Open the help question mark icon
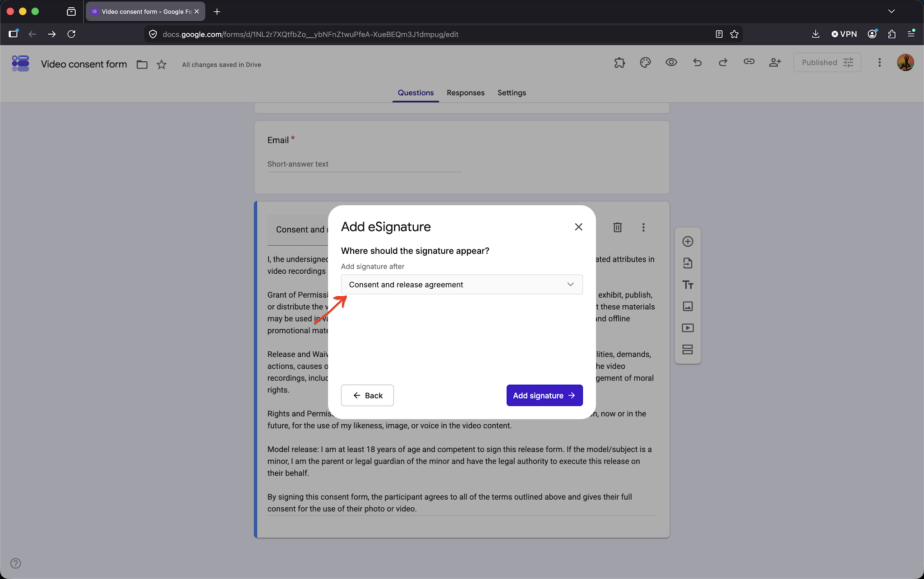Viewport: 924px width, 579px height. (x=15, y=563)
